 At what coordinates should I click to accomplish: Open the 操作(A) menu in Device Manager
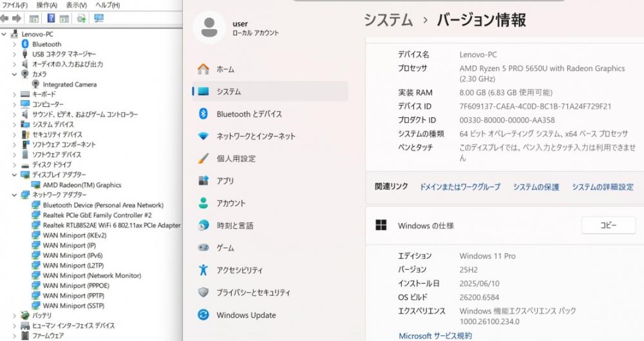coord(46,5)
